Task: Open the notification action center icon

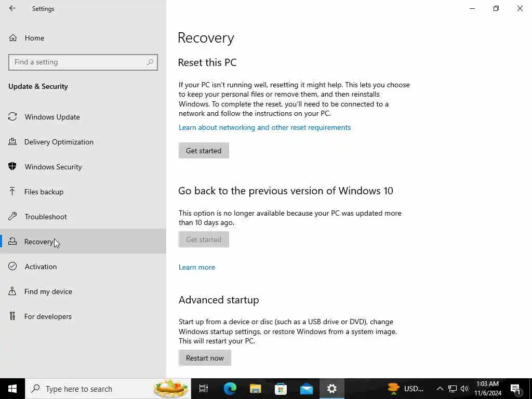Action: (515, 389)
